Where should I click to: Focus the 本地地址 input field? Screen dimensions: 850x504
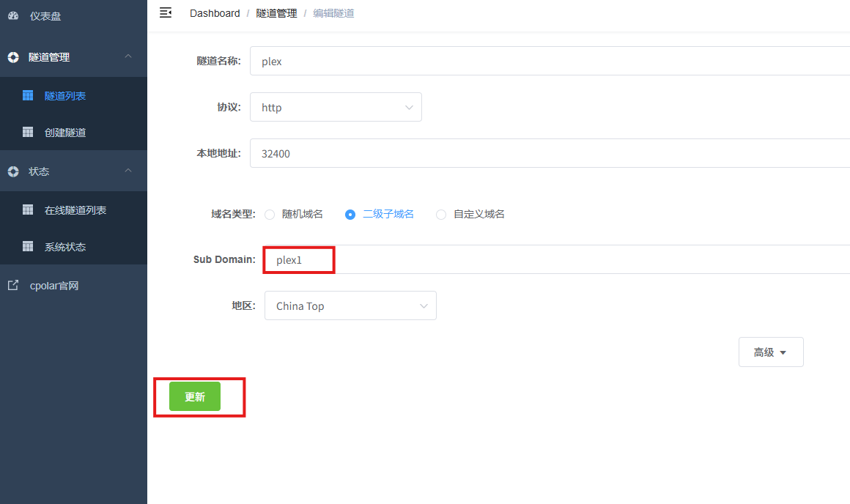tap(550, 154)
